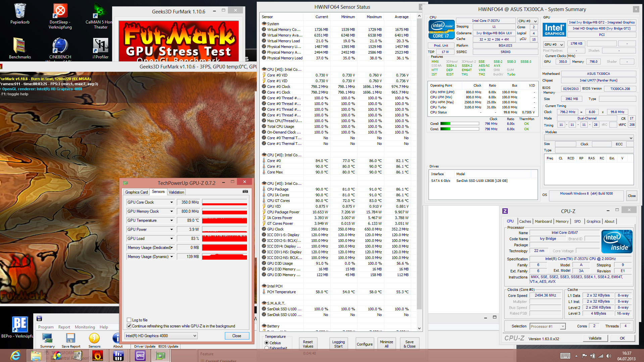Viewport: 644px width, 362px height.
Task: Open File Explorer from the taskbar
Action: pyautogui.click(x=36, y=355)
